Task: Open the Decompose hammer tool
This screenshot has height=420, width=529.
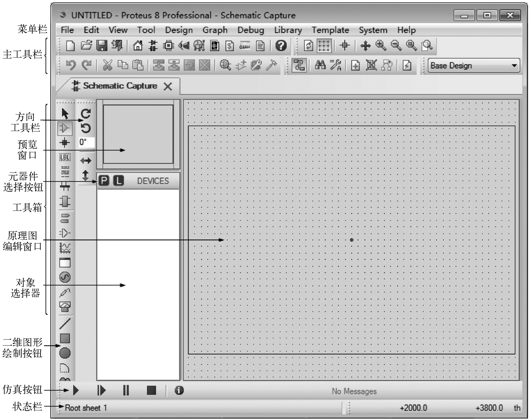Action: (x=271, y=65)
